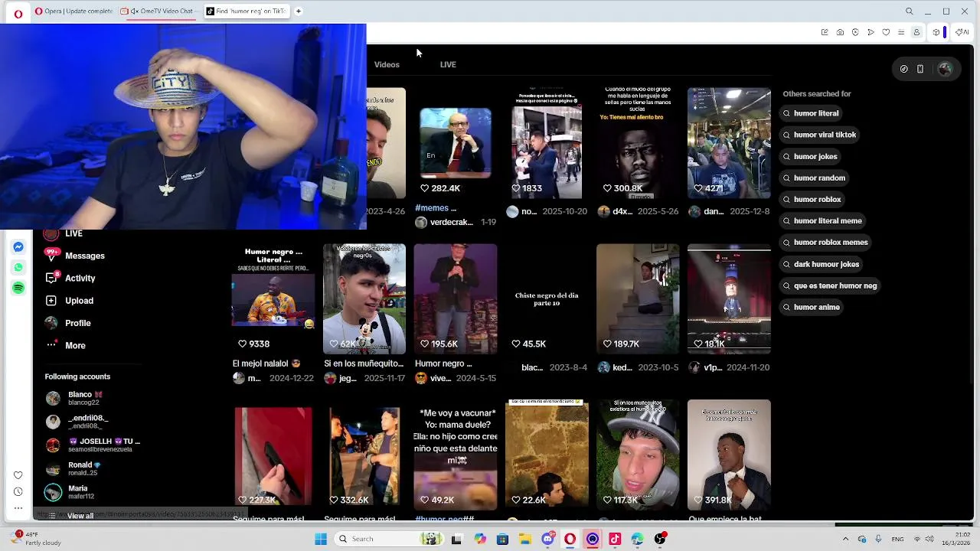
Task: Search suggestion humor random
Action: coord(814,178)
